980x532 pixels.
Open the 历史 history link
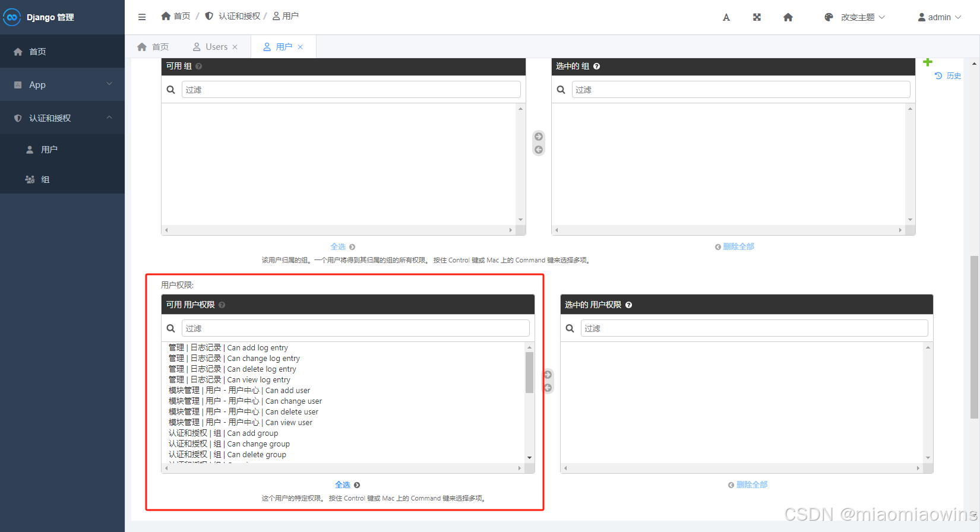(x=948, y=76)
